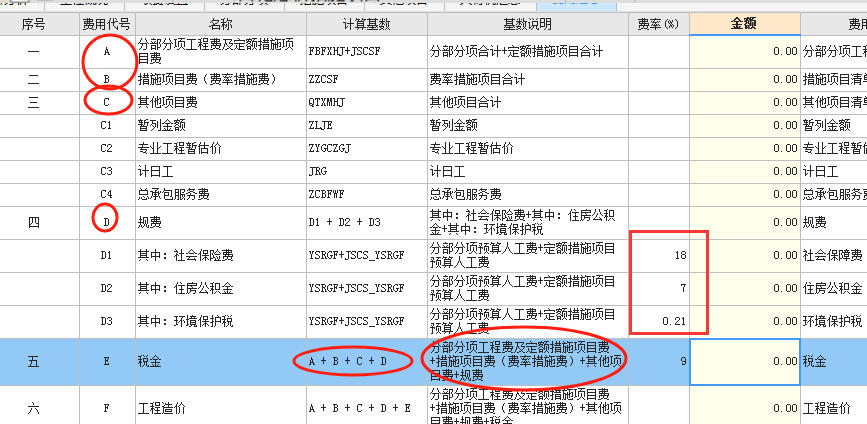Click the 名称 column header
Screen dimensions: 867x424
221,24
